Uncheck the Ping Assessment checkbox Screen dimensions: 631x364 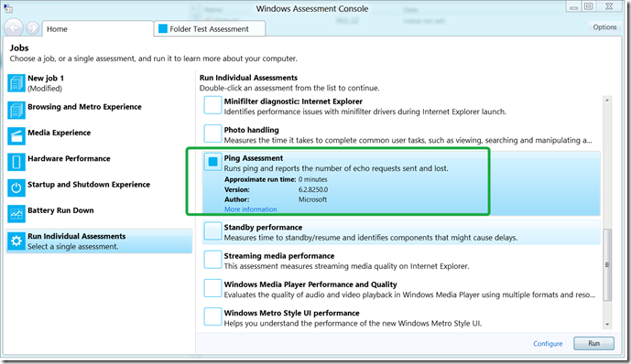[212, 162]
